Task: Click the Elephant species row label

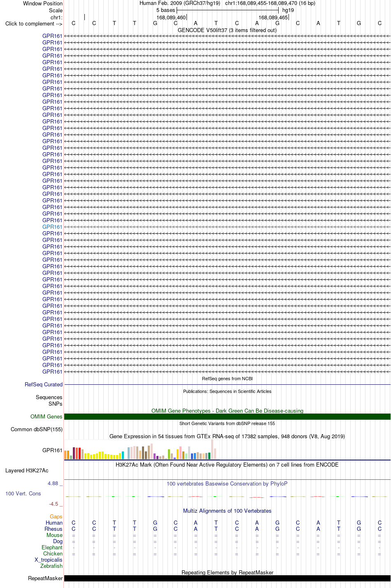Action: click(52, 547)
